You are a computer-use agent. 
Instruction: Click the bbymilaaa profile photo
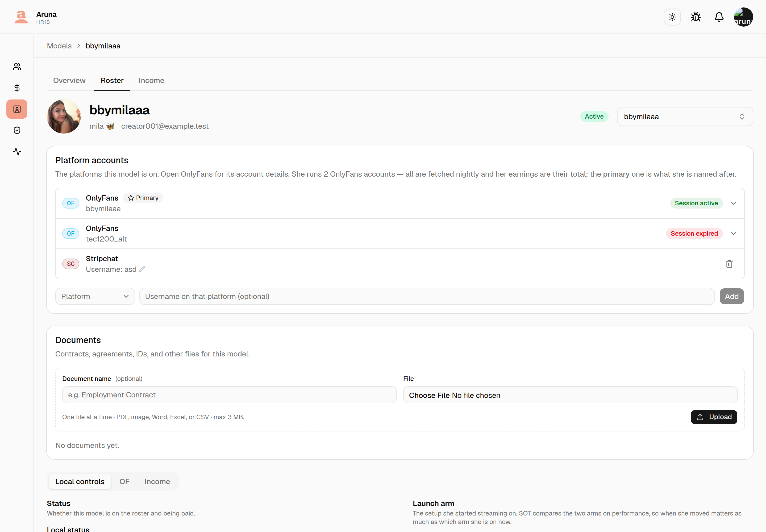[64, 117]
